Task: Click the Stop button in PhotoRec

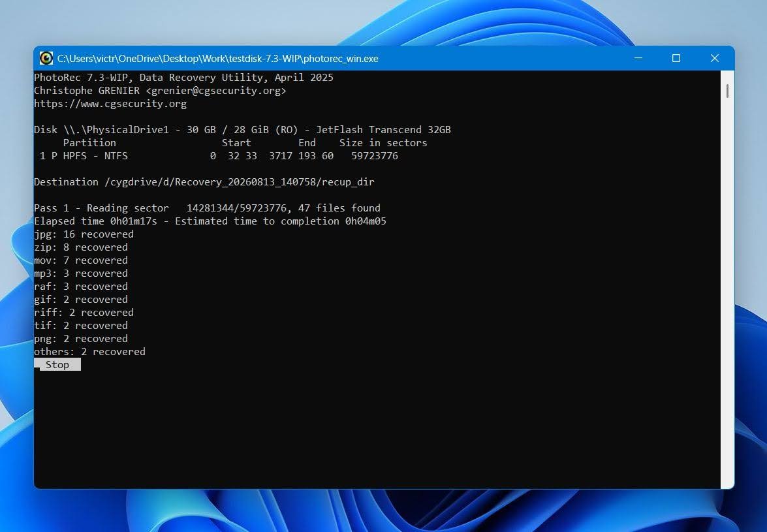Action: click(x=57, y=365)
